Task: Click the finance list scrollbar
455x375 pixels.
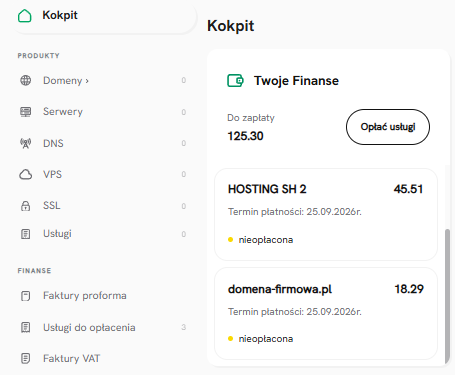Action: point(447,296)
